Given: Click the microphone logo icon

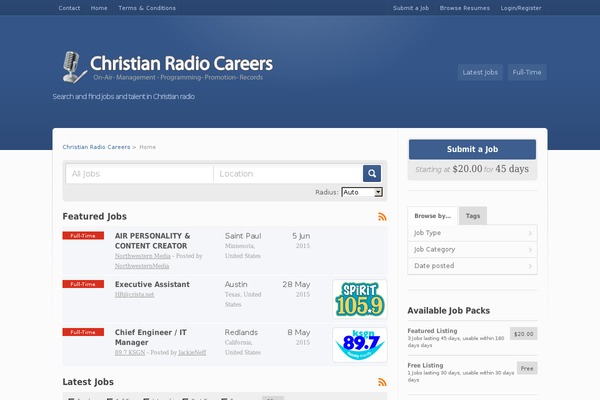Looking at the screenshot, I should pyautogui.click(x=74, y=67).
